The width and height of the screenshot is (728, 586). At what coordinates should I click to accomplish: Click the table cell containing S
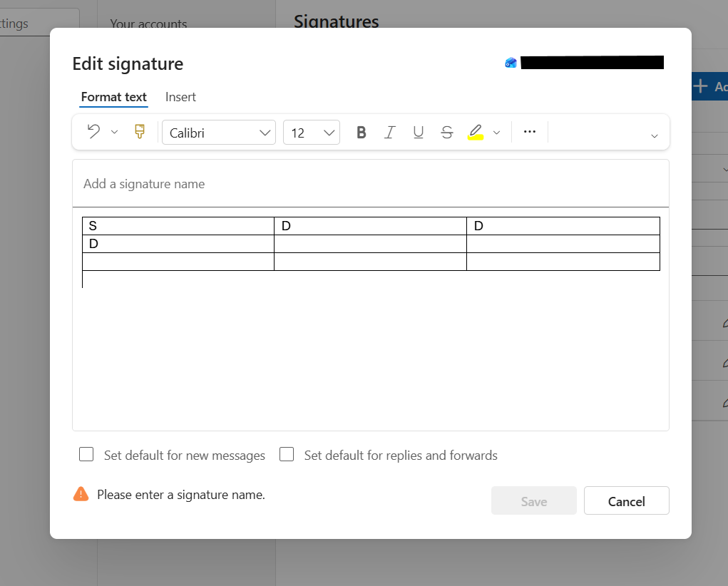pyautogui.click(x=178, y=226)
